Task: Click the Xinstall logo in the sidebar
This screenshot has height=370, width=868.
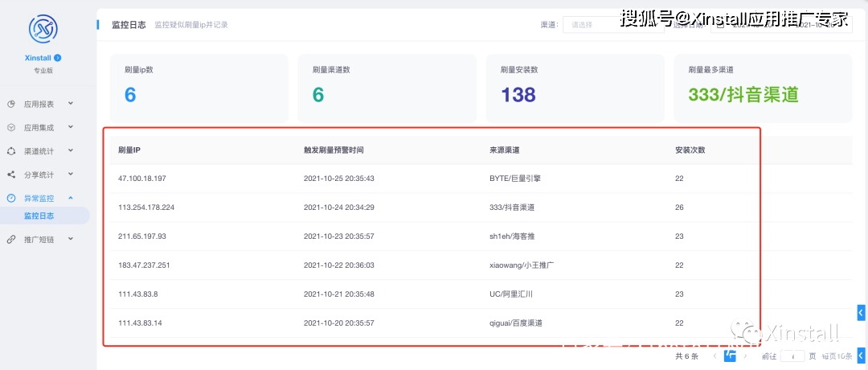Action: coord(43,29)
